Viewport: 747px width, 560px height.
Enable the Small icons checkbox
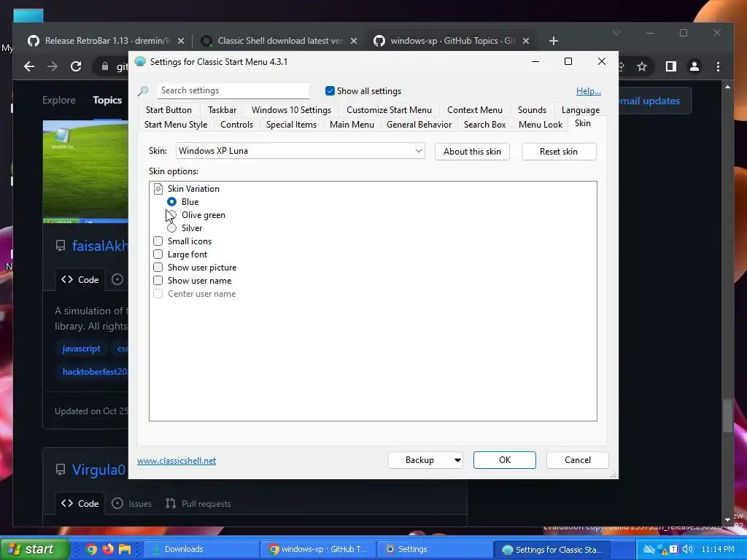point(158,241)
